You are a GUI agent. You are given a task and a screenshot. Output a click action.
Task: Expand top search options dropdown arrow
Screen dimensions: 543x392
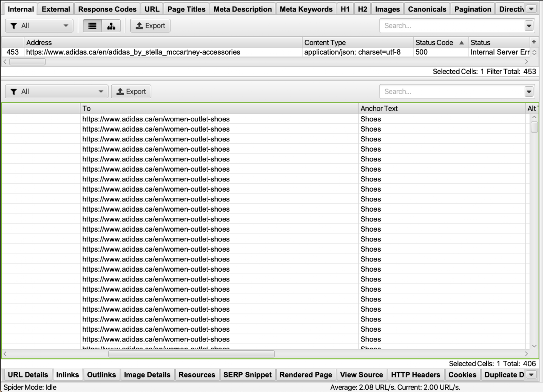tap(529, 26)
